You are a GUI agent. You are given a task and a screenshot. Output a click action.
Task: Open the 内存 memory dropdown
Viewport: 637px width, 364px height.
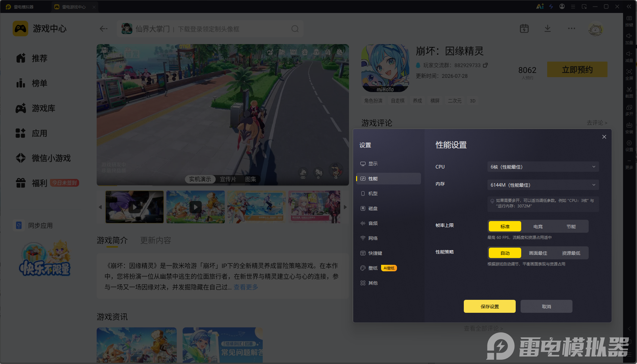tap(543, 185)
